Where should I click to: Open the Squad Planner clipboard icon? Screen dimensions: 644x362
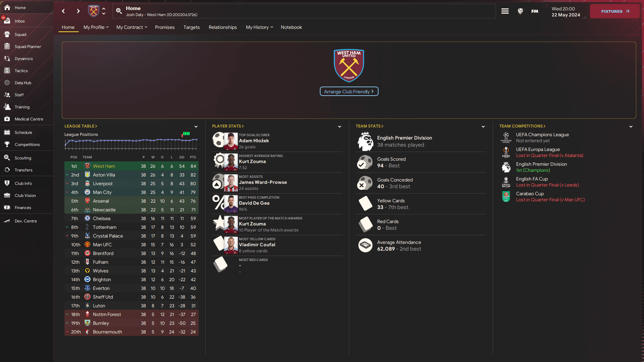coord(7,46)
